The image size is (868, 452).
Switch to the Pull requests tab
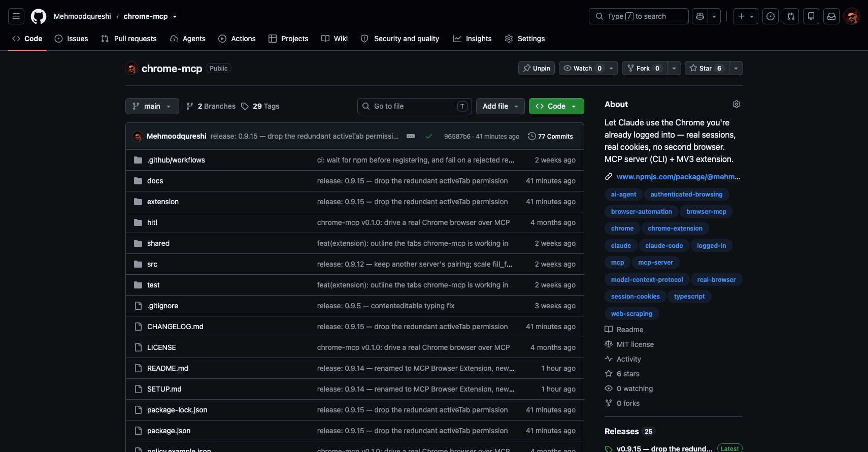(129, 39)
